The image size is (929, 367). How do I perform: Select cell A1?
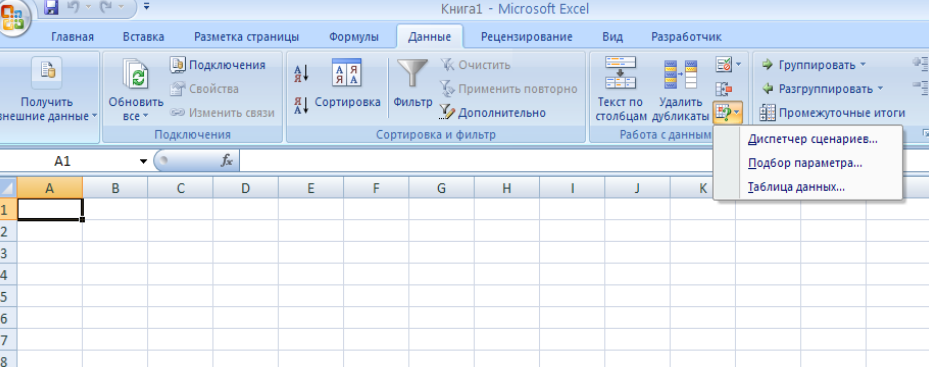coord(50,209)
